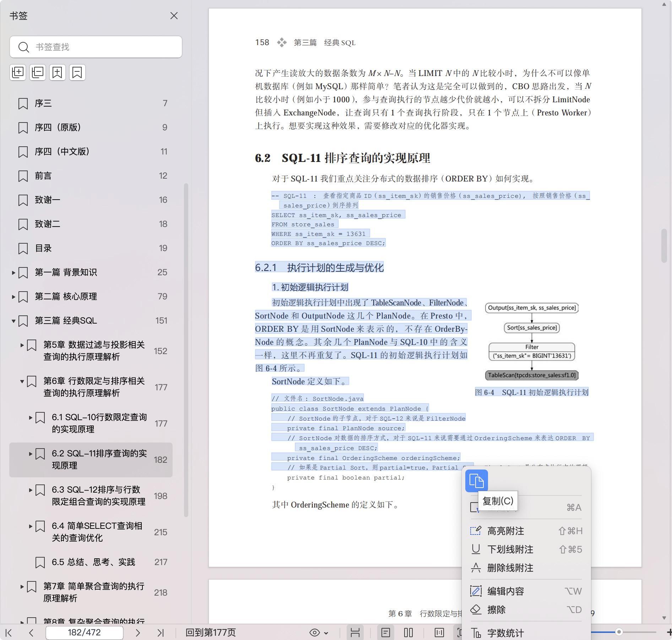The height and width of the screenshot is (640, 672).
Task: Open the eye view mode dropdown
Action: click(318, 633)
